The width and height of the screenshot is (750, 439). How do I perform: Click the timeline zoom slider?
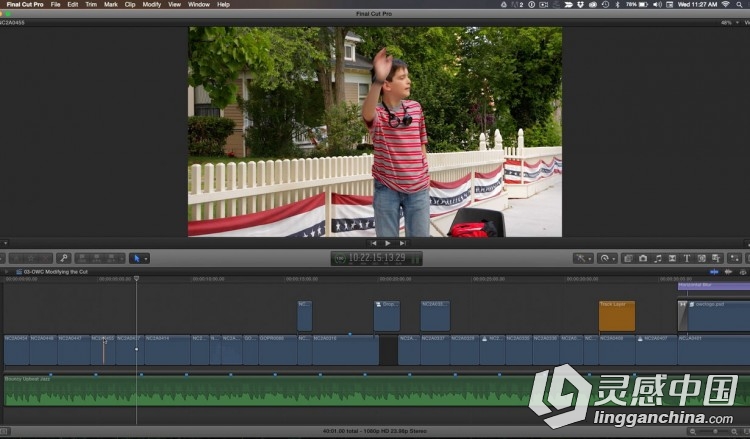tap(715, 431)
